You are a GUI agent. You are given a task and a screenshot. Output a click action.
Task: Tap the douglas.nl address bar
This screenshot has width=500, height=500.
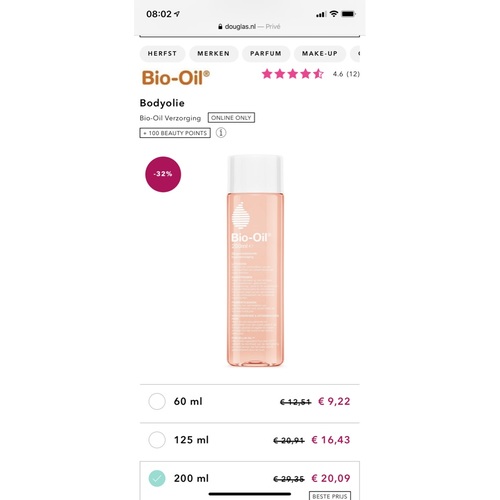(249, 27)
